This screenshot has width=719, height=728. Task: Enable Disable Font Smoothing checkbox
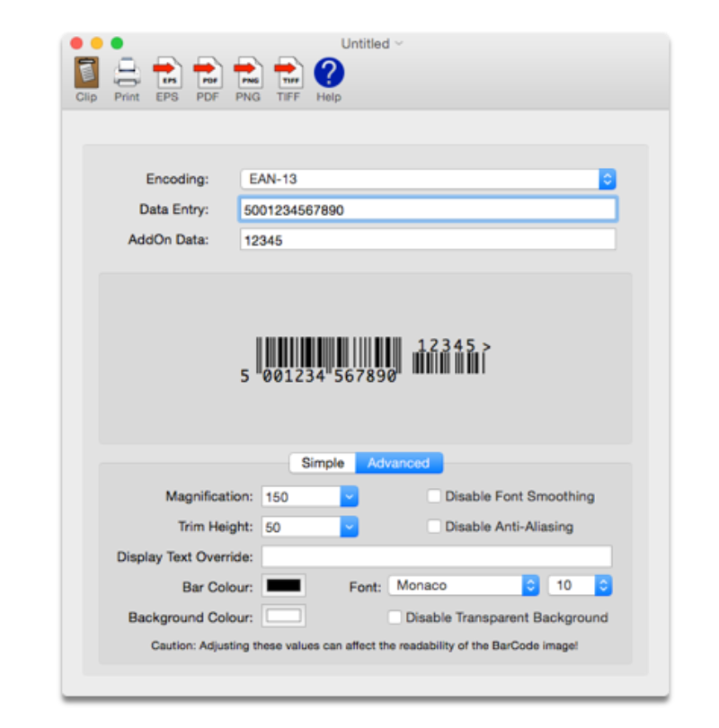434,496
